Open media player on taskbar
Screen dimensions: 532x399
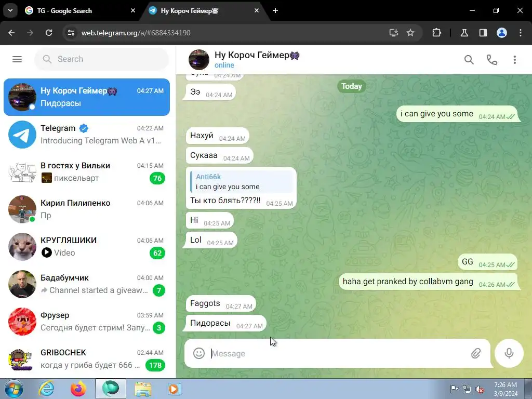tap(175, 389)
